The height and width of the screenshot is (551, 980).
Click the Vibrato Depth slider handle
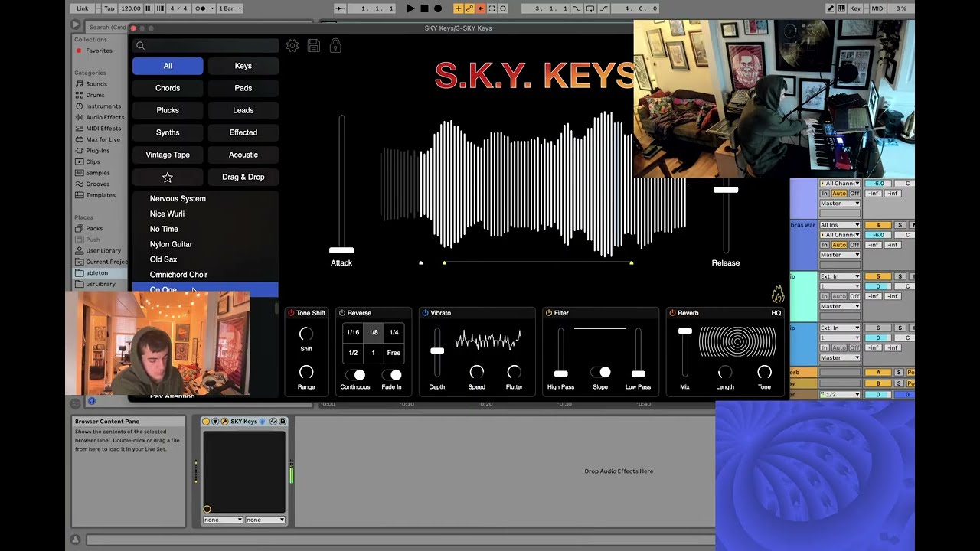point(437,350)
